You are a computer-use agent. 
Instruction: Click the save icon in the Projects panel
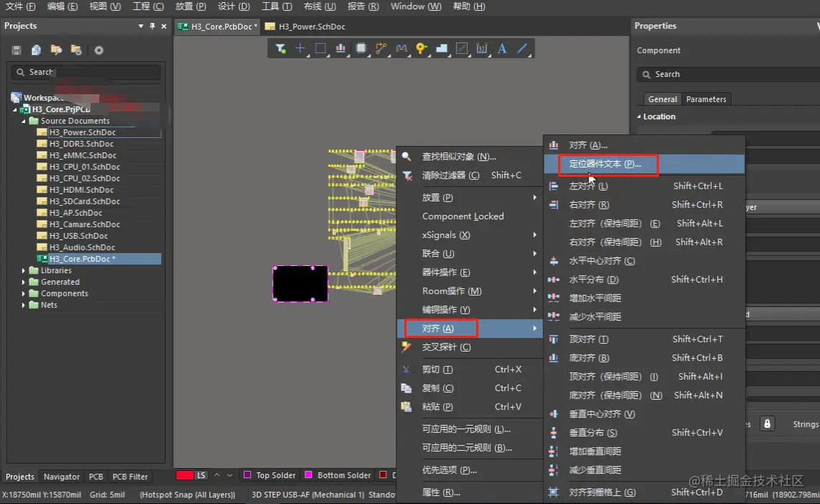(17, 50)
